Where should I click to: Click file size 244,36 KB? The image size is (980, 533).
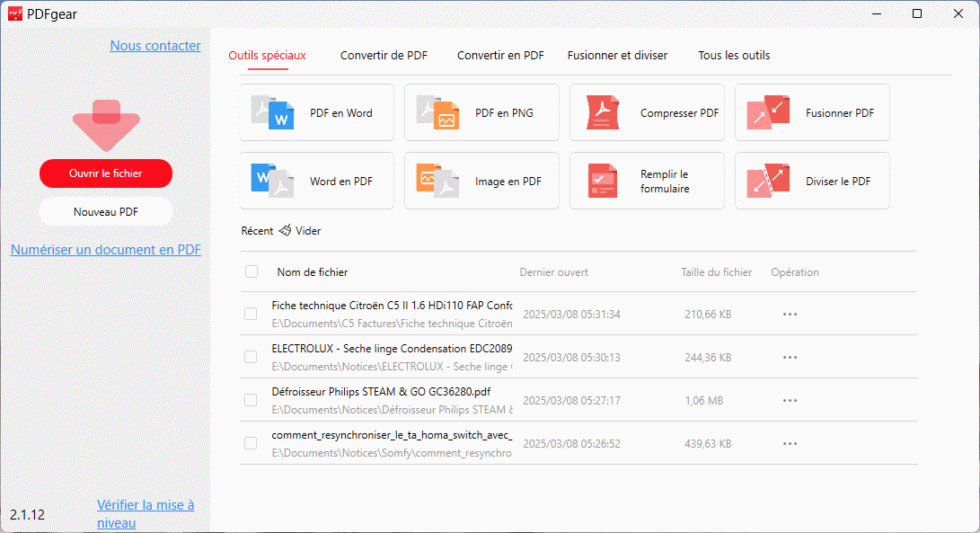coord(708,357)
